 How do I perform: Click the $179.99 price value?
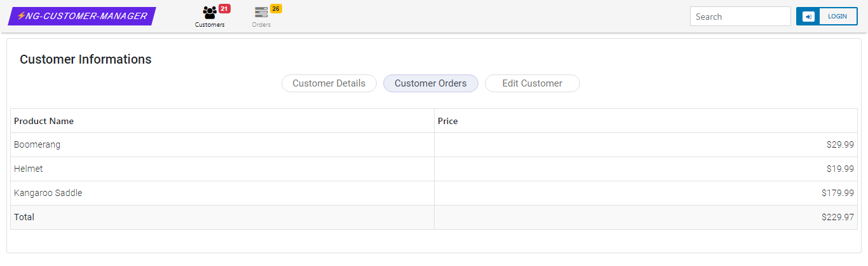[837, 193]
